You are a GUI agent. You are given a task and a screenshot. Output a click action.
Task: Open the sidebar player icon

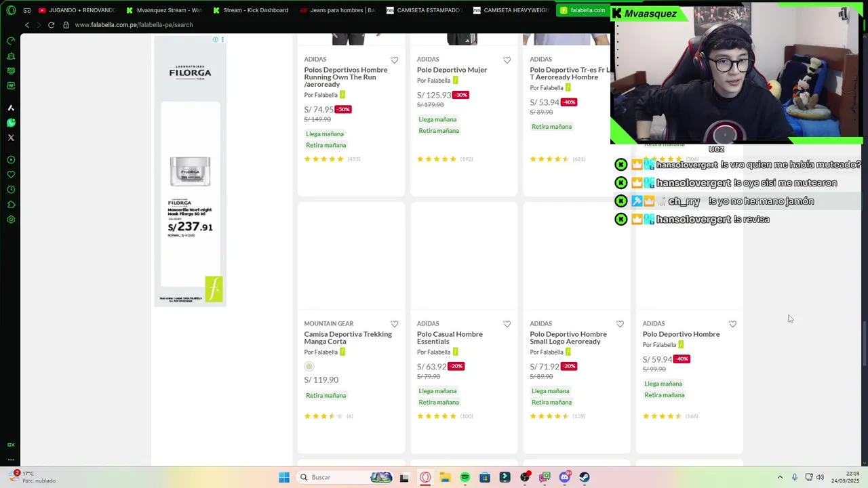click(11, 160)
